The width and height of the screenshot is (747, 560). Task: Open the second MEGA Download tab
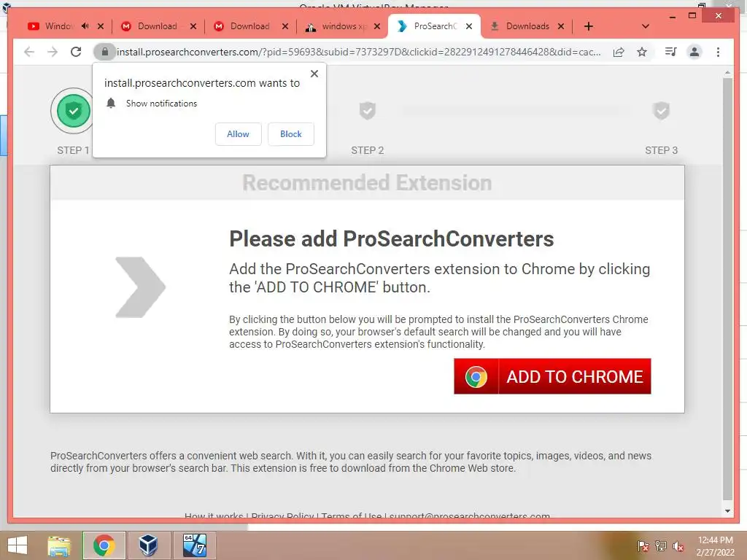pos(243,26)
